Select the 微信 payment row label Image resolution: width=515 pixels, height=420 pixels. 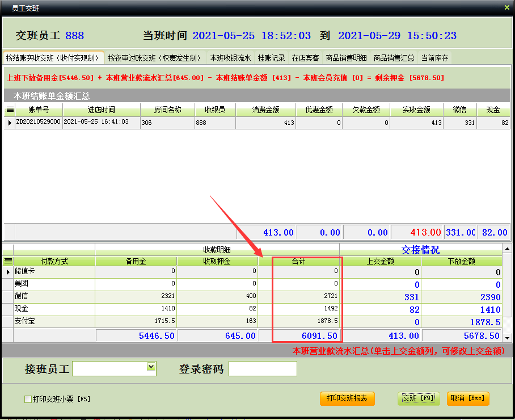coord(21,296)
